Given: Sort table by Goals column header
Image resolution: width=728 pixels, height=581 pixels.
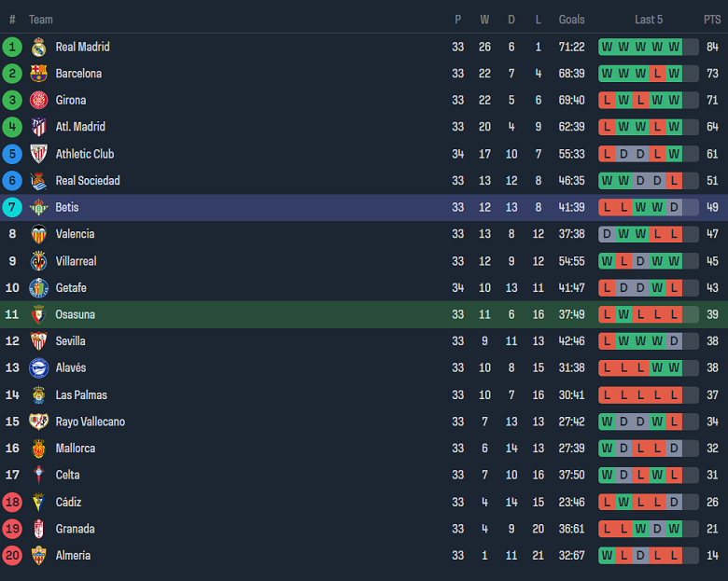Looking at the screenshot, I should [x=571, y=20].
